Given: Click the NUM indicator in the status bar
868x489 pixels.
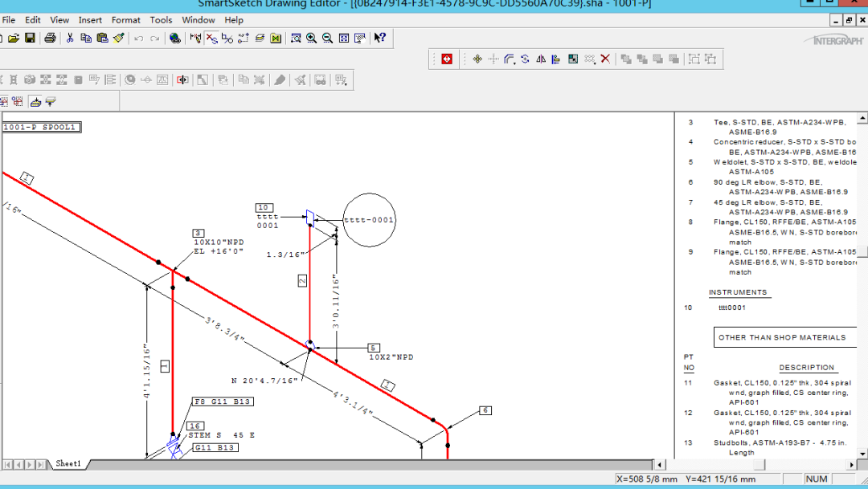Looking at the screenshot, I should tap(817, 479).
